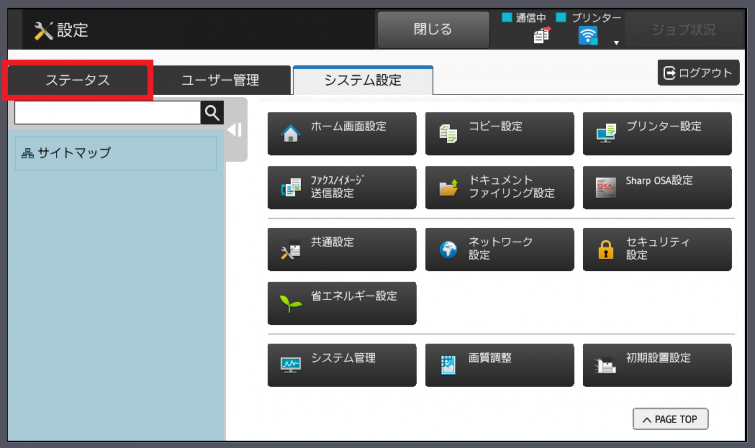Jump up with the PAGE TOP button
The image size is (755, 448).
pos(670,419)
